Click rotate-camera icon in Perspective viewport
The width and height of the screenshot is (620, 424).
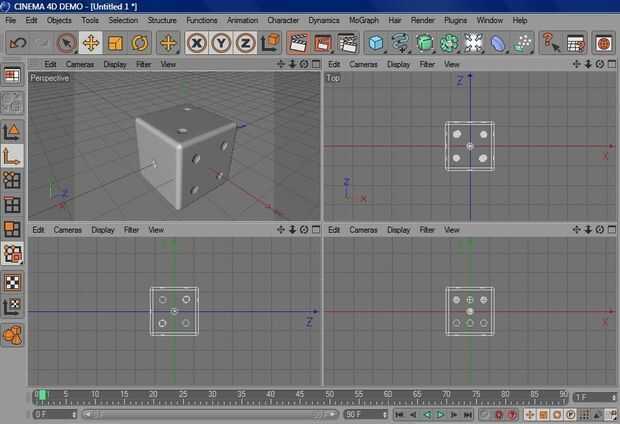click(304, 64)
